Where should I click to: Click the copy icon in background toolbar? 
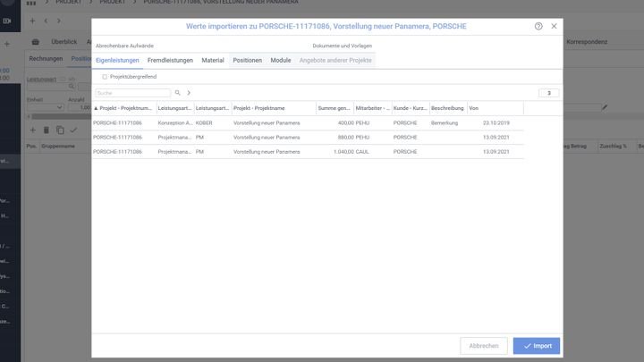pyautogui.click(x=60, y=130)
